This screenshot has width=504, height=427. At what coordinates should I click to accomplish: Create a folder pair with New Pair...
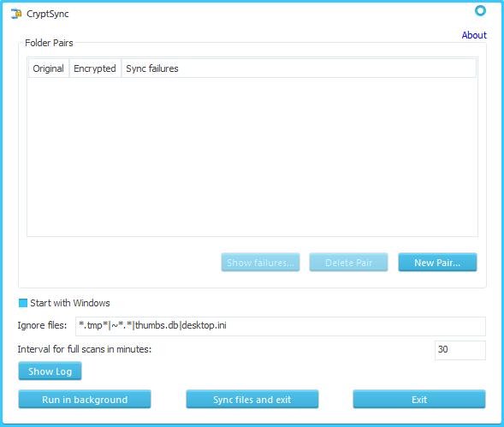click(x=437, y=263)
